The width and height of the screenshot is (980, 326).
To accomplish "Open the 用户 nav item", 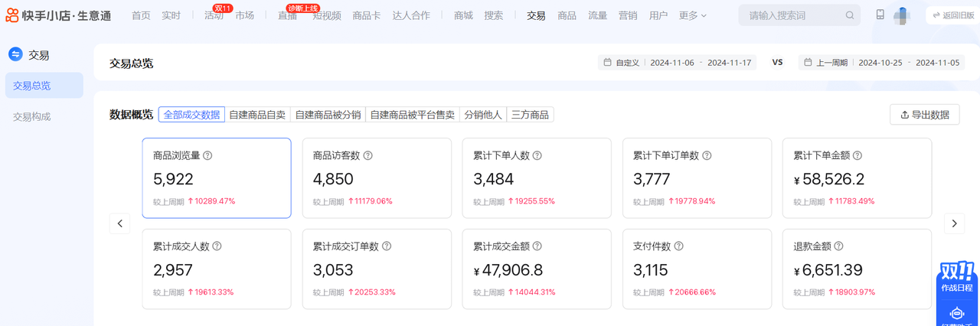I will click(658, 15).
